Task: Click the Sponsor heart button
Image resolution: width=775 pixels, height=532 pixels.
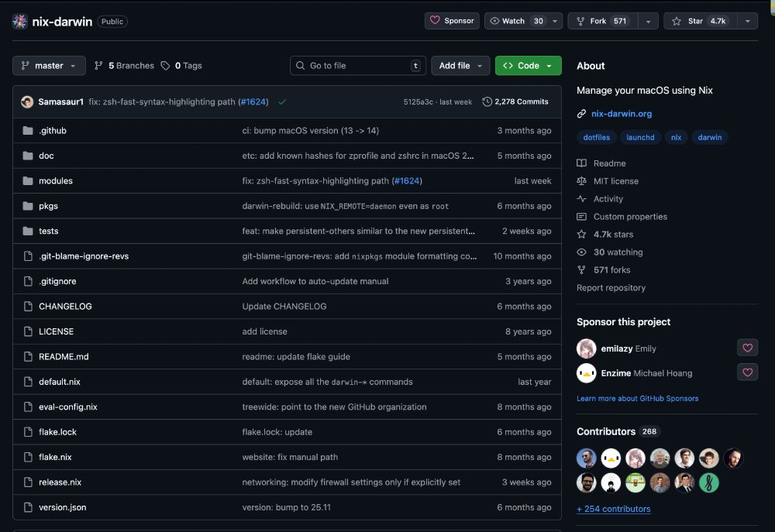Action: click(x=452, y=21)
